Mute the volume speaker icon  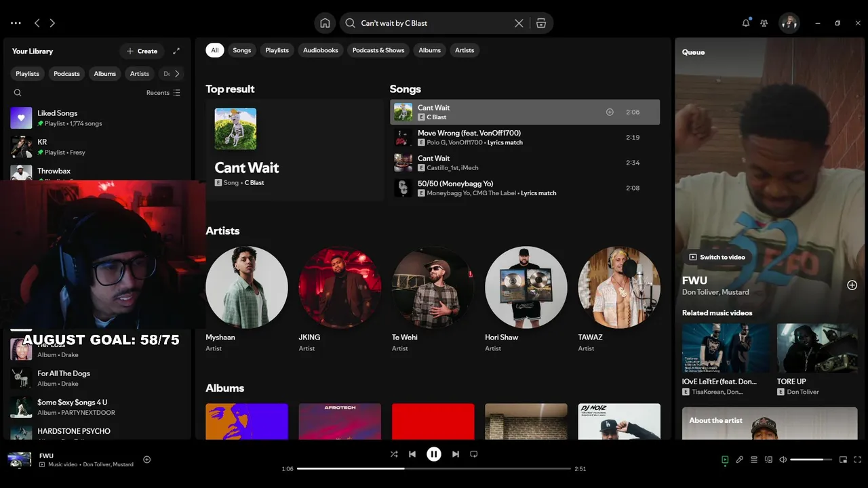tap(783, 460)
